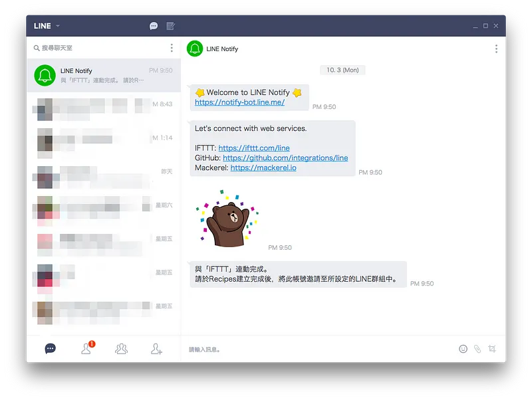Screen dimensions: 532x400
Task: Click LINE Notify bell avatar in chat header
Action: tap(195, 49)
